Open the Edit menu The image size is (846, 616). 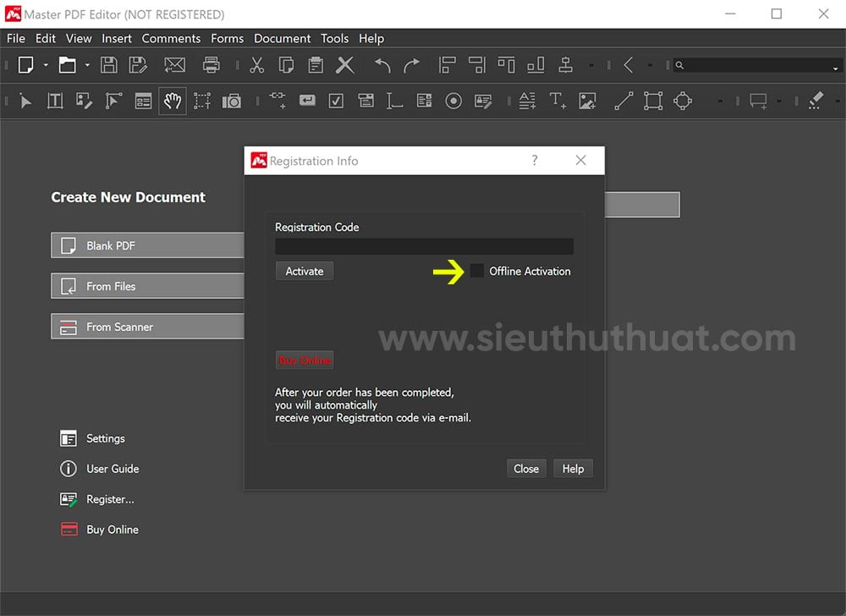click(46, 38)
